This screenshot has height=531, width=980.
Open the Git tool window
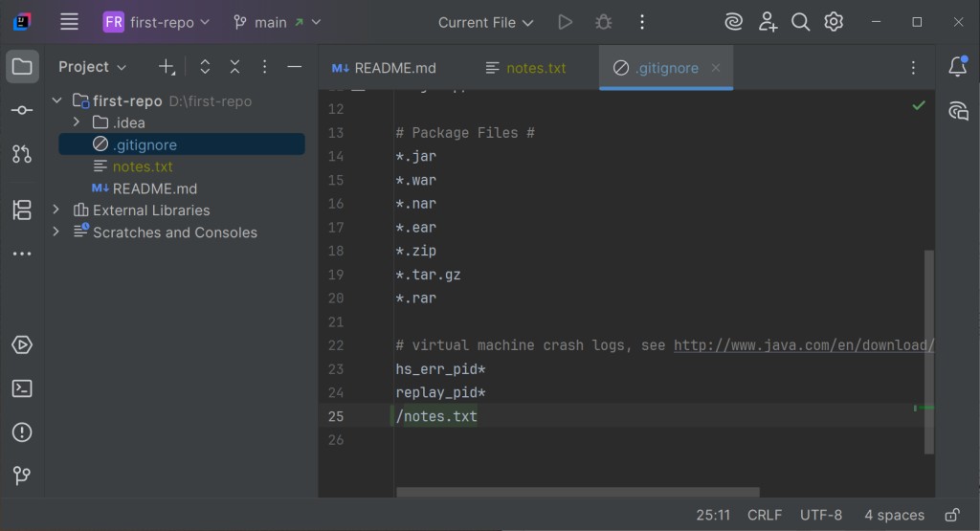point(22,476)
